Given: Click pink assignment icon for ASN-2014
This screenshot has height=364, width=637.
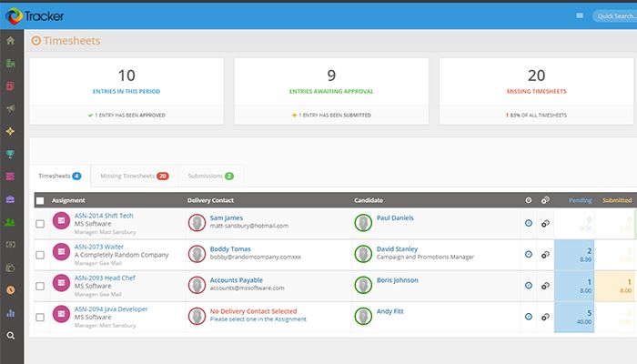Looking at the screenshot, I should coord(61,220).
